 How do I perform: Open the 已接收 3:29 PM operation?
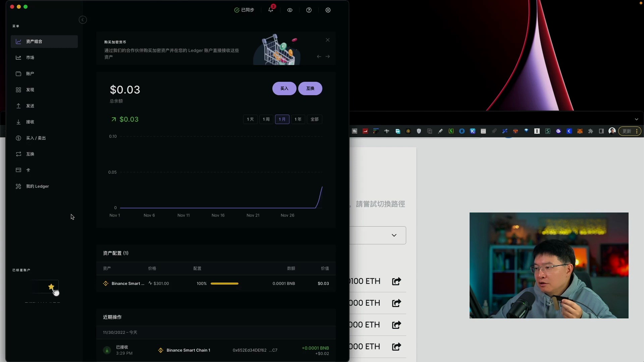click(216, 350)
